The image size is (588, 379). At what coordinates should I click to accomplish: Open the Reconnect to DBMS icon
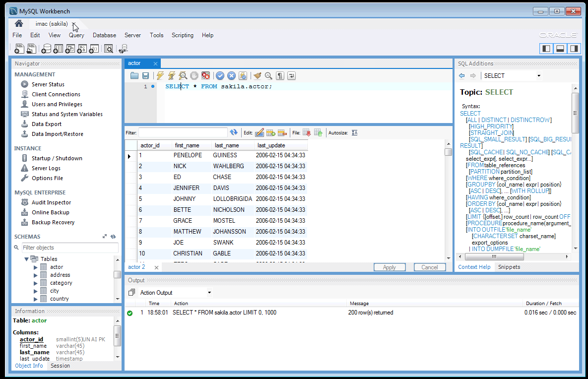[x=123, y=49]
